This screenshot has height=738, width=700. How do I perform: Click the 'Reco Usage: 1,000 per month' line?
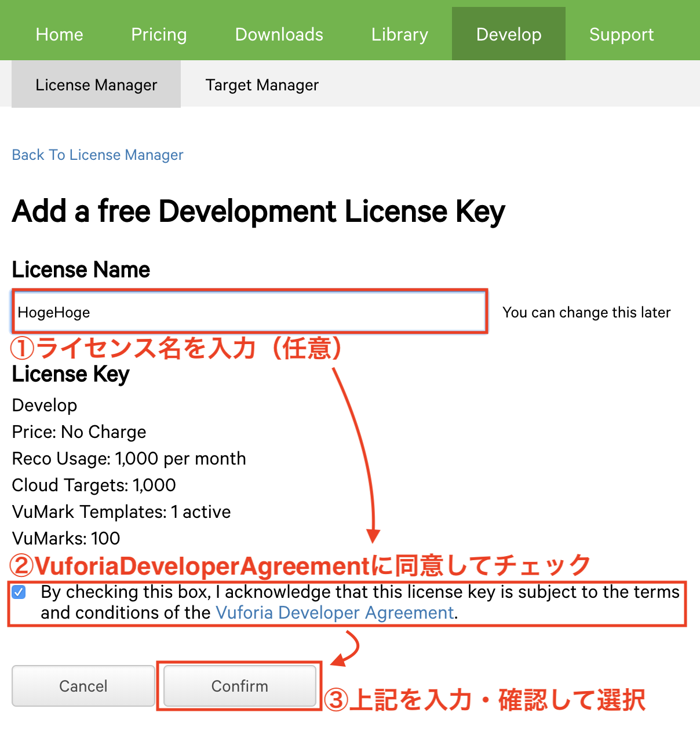click(129, 458)
